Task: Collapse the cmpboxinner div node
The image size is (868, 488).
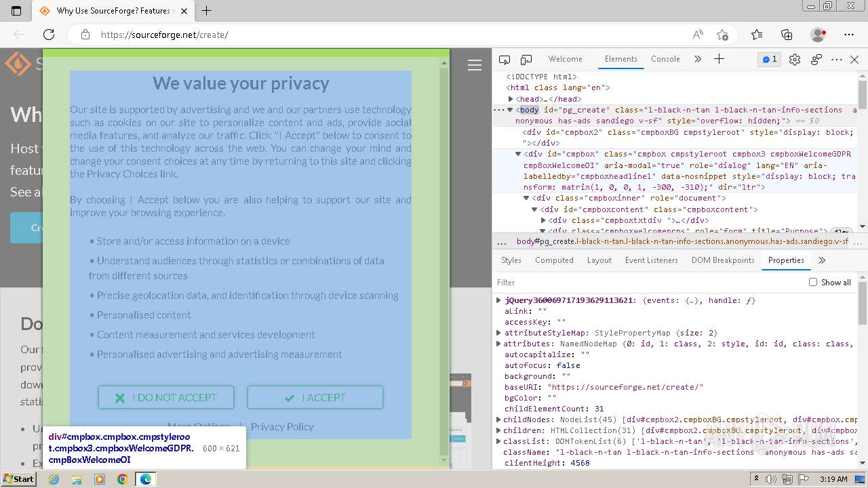Action: click(x=526, y=198)
